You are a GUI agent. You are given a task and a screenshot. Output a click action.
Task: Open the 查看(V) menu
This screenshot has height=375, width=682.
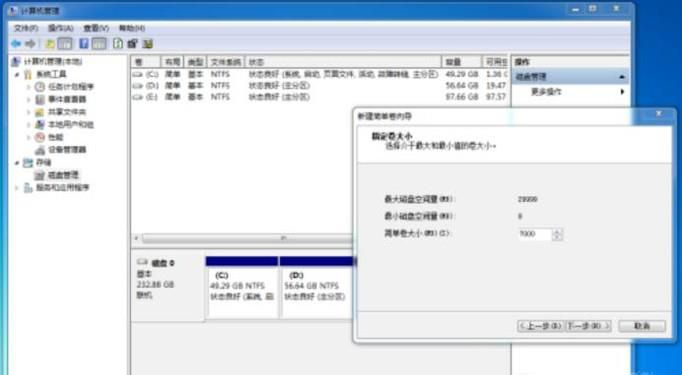tap(96, 28)
